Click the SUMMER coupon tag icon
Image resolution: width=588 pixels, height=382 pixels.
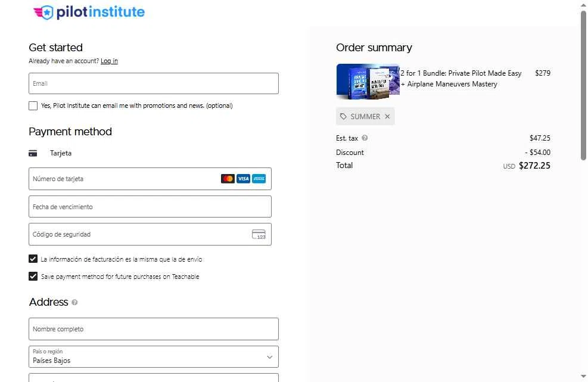coord(343,116)
